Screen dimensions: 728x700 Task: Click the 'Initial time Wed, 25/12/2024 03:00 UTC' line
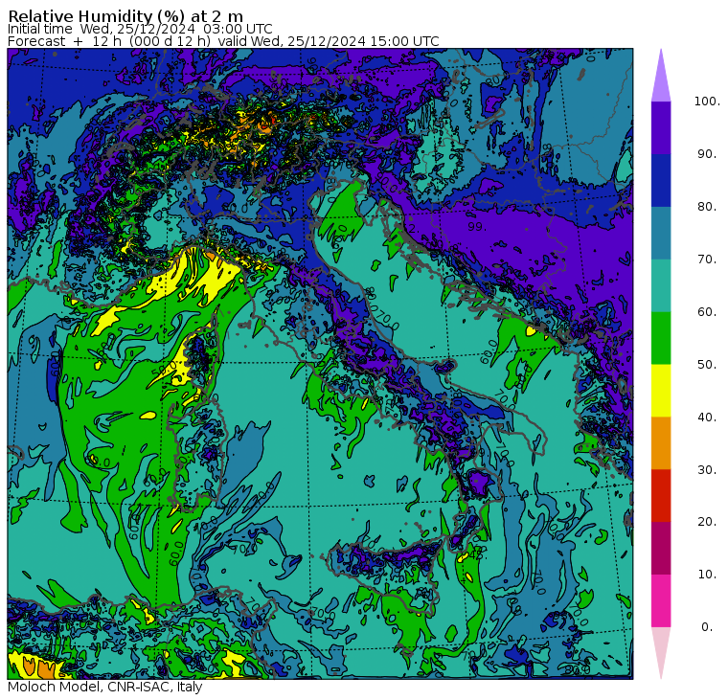click(140, 30)
